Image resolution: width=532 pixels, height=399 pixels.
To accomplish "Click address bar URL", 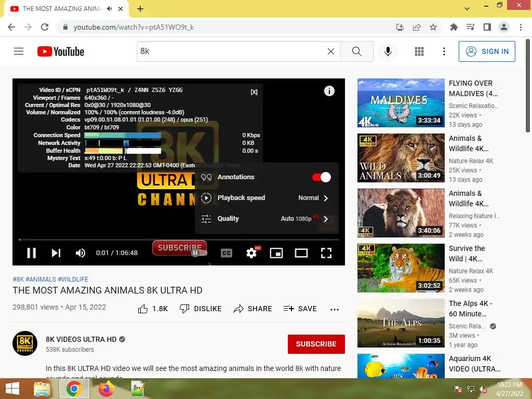I will pyautogui.click(x=134, y=27).
